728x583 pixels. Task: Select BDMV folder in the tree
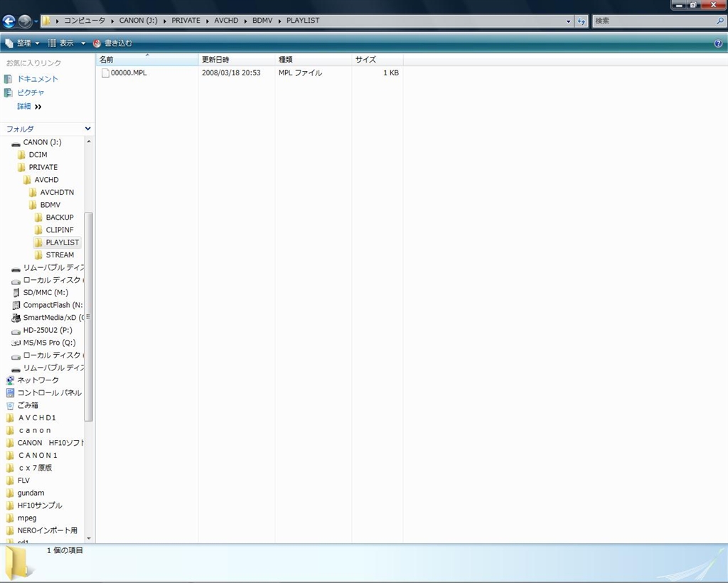(x=50, y=205)
